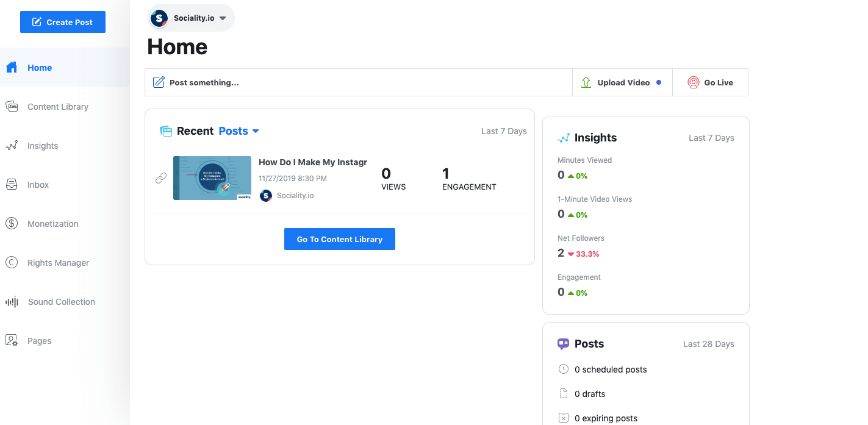868x425 pixels.
Task: Select the Upload Video option
Action: [622, 82]
